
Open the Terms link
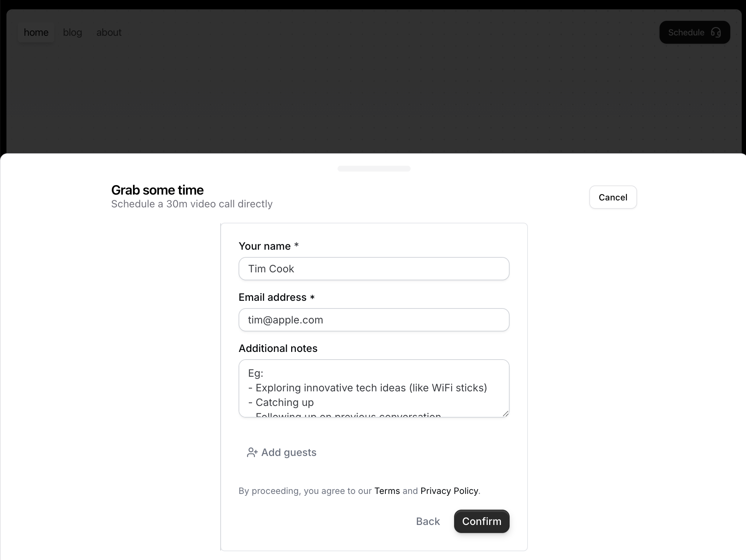click(x=387, y=491)
